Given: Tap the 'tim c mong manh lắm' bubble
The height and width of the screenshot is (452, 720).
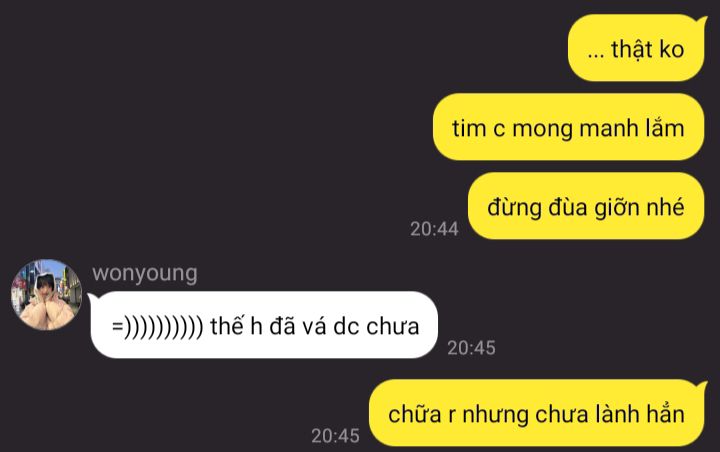Looking at the screenshot, I should [568, 127].
